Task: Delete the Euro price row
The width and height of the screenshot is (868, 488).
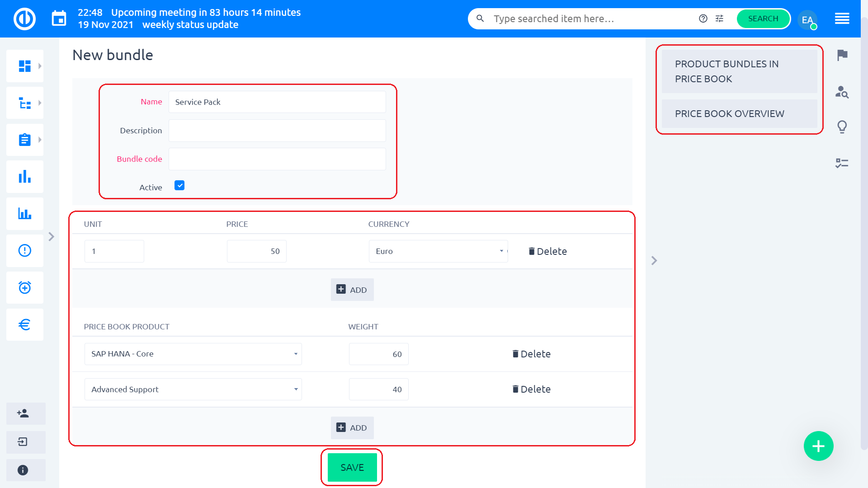Action: point(547,251)
